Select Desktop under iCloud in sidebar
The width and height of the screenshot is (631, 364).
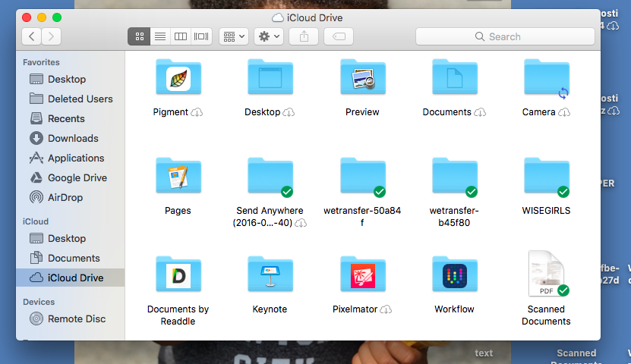[71, 238]
